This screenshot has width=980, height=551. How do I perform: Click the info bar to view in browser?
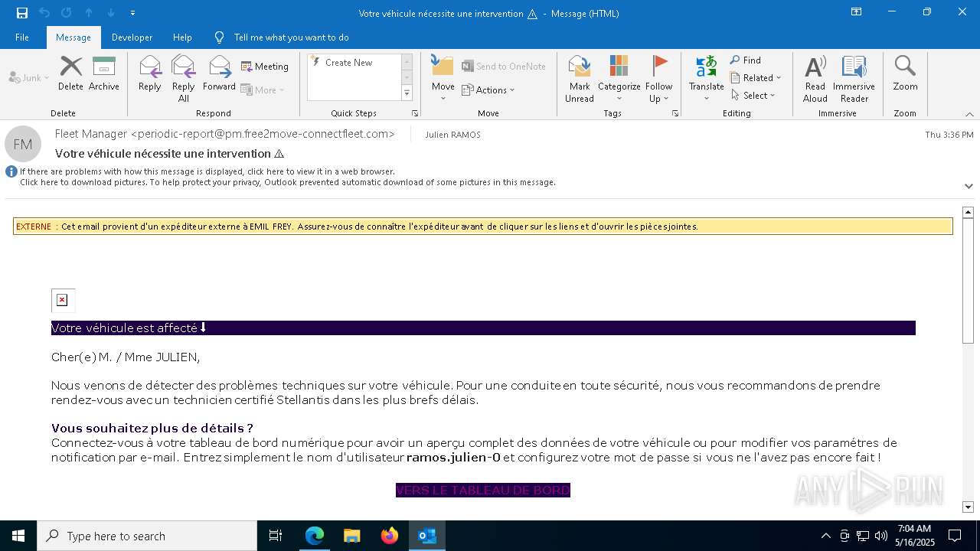(x=207, y=171)
